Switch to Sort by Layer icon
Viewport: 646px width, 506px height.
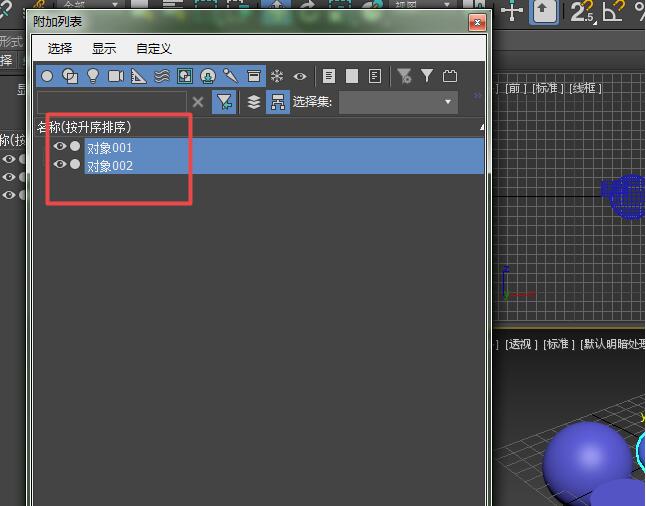(x=254, y=102)
